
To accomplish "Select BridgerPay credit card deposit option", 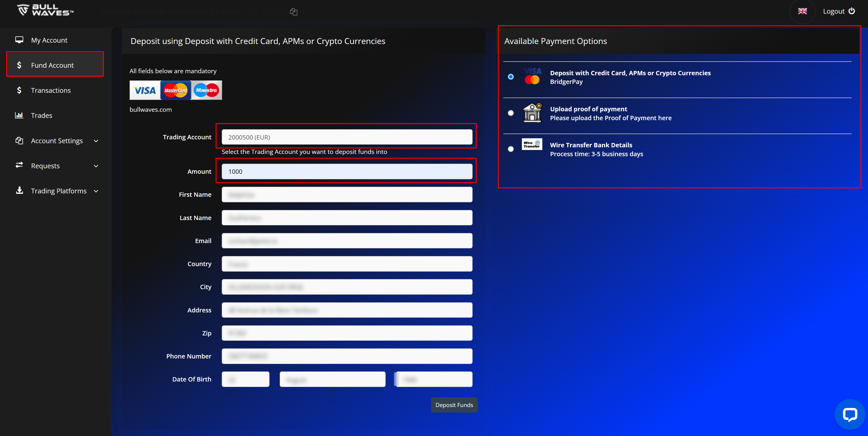I will [x=511, y=77].
